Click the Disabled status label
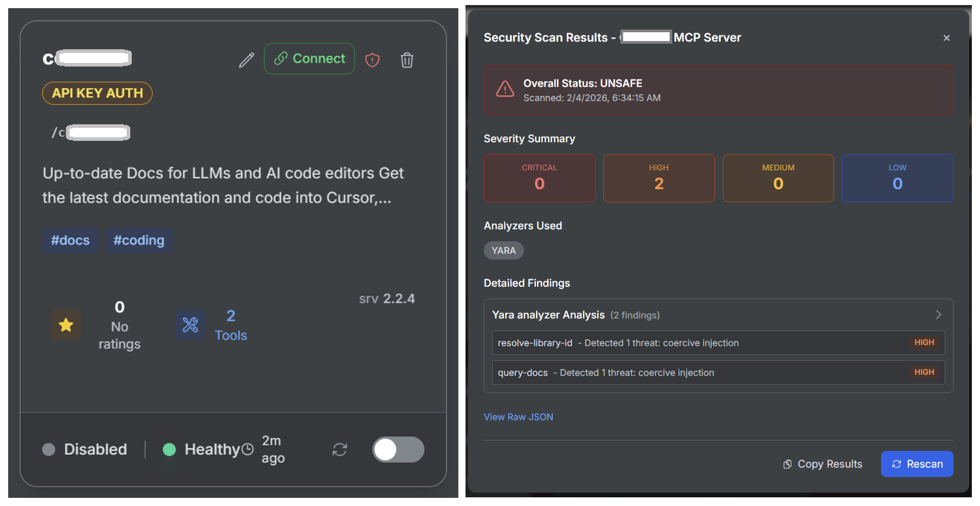The width and height of the screenshot is (980, 506). click(95, 449)
